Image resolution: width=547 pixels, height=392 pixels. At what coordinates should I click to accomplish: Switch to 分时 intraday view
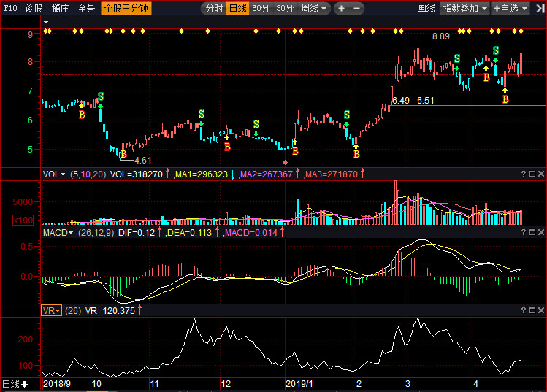tap(214, 8)
